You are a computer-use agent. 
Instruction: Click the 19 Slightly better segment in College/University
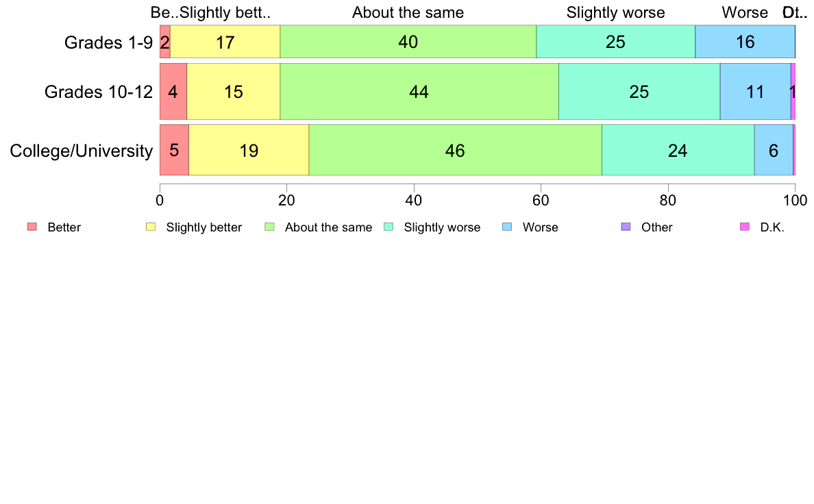click(x=249, y=150)
